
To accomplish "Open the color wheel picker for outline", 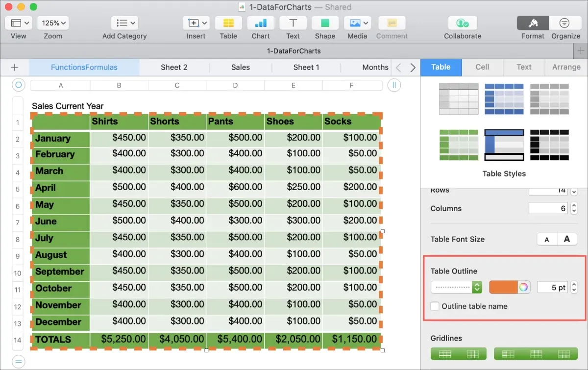I will pyautogui.click(x=524, y=287).
